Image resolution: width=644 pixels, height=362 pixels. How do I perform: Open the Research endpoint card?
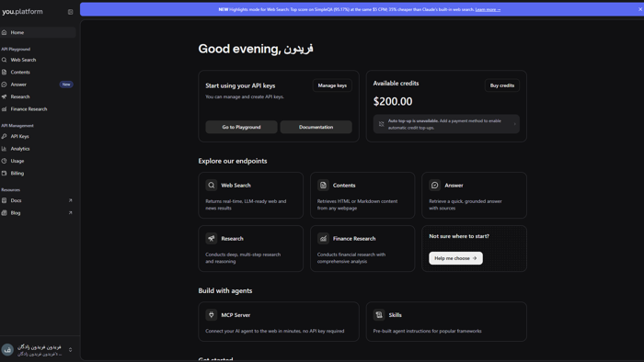coord(250,248)
